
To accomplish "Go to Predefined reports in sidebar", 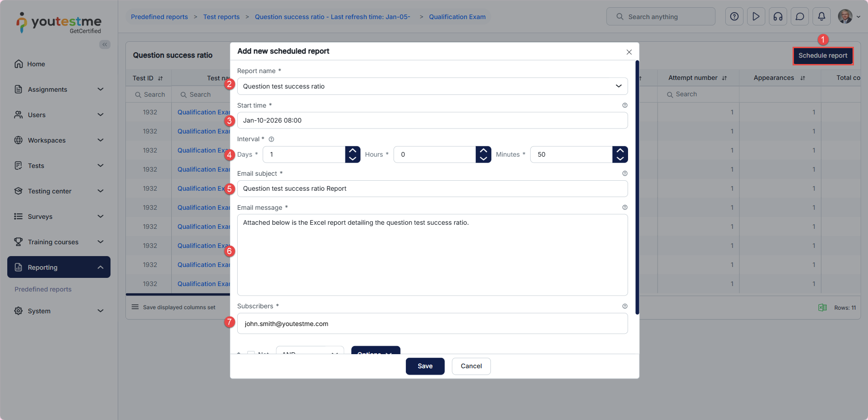I will coord(43,289).
